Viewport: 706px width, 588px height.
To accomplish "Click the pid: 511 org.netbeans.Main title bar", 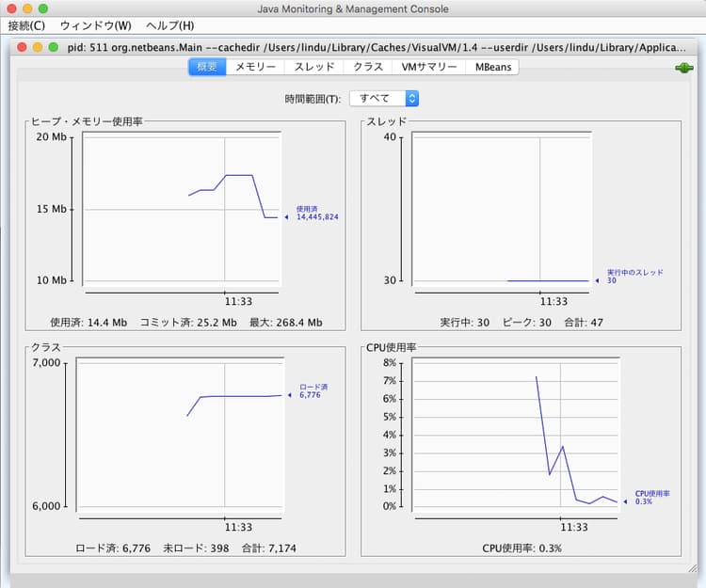I will [x=377, y=47].
